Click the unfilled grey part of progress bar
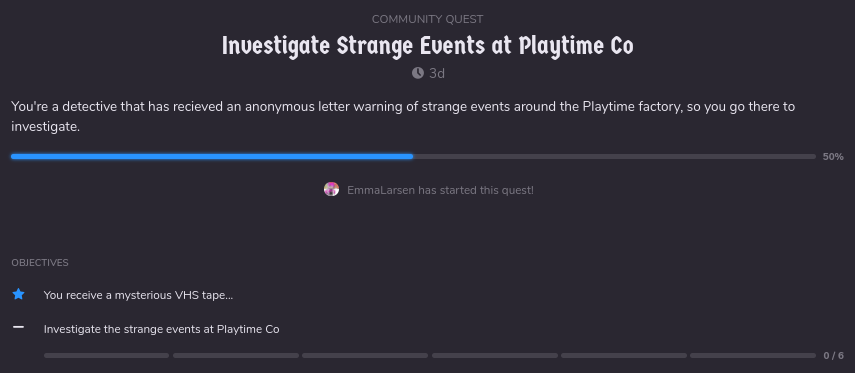The width and height of the screenshot is (855, 373). (x=615, y=157)
